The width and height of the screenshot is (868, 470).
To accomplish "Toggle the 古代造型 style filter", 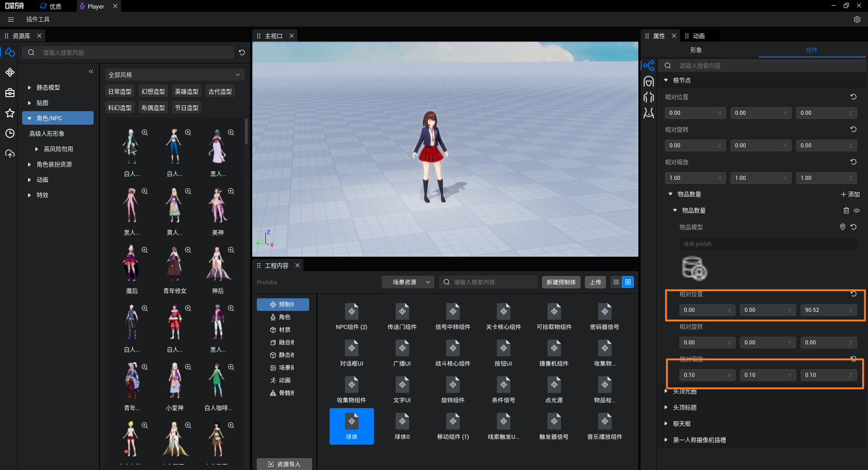I will click(x=220, y=91).
